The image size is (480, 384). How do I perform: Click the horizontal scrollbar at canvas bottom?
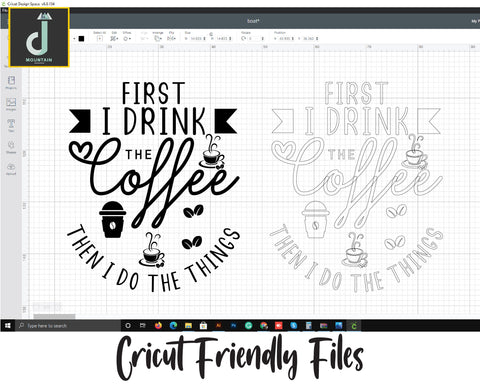(x=54, y=316)
